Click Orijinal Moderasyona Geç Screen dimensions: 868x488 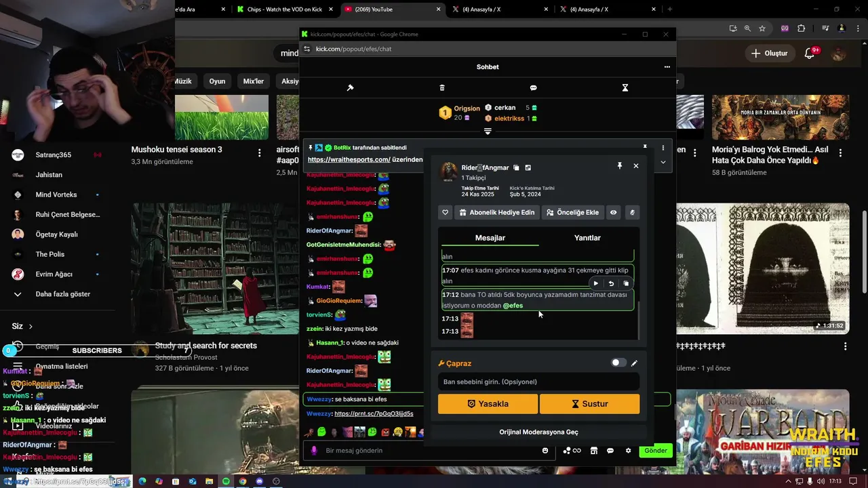538,432
